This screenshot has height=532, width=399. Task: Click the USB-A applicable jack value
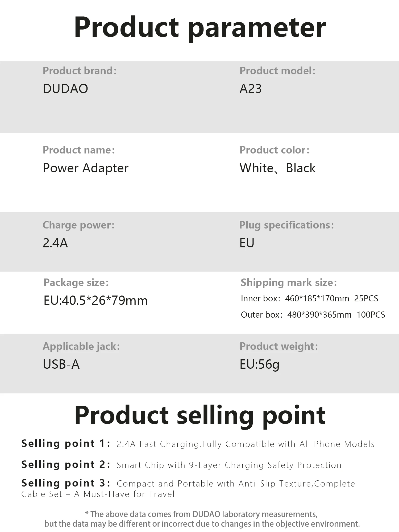[61, 364]
